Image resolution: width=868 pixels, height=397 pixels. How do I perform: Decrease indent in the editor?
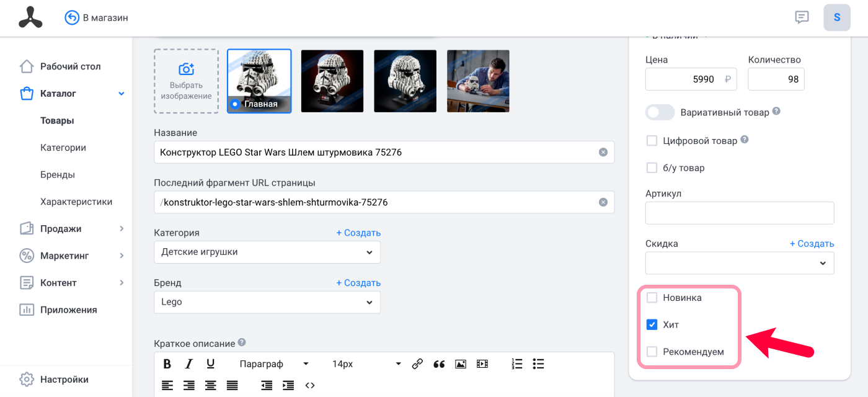(267, 385)
